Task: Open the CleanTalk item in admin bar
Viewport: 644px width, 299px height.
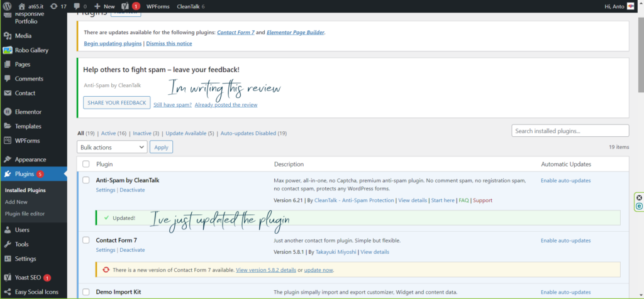Action: (191, 6)
